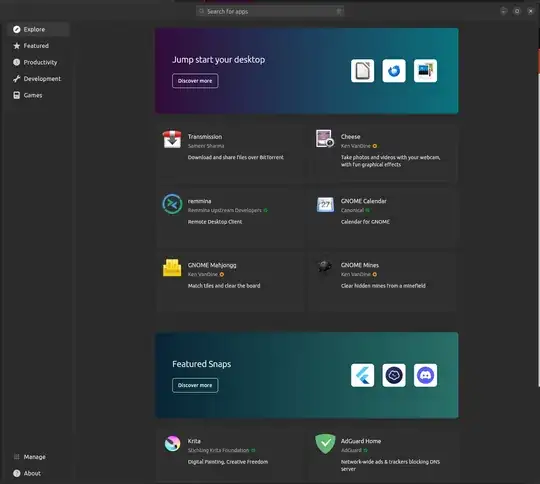Click 'Remote Desktop Client' description

point(215,222)
